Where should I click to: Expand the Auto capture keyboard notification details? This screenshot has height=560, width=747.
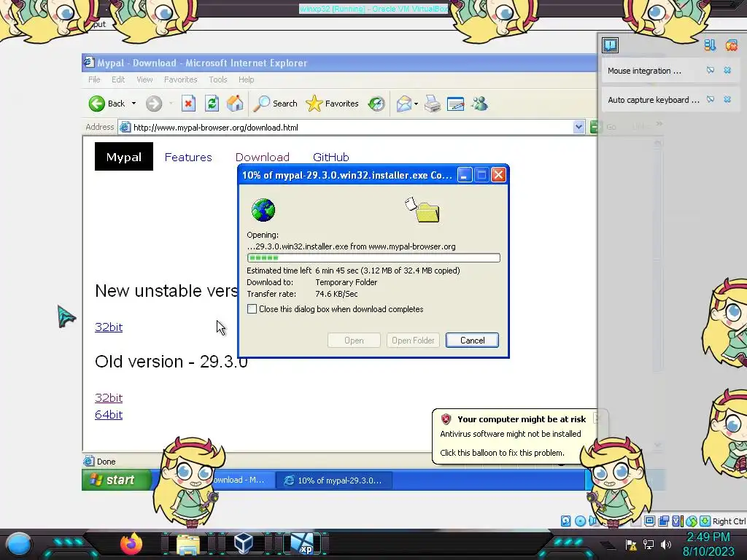pyautogui.click(x=711, y=99)
